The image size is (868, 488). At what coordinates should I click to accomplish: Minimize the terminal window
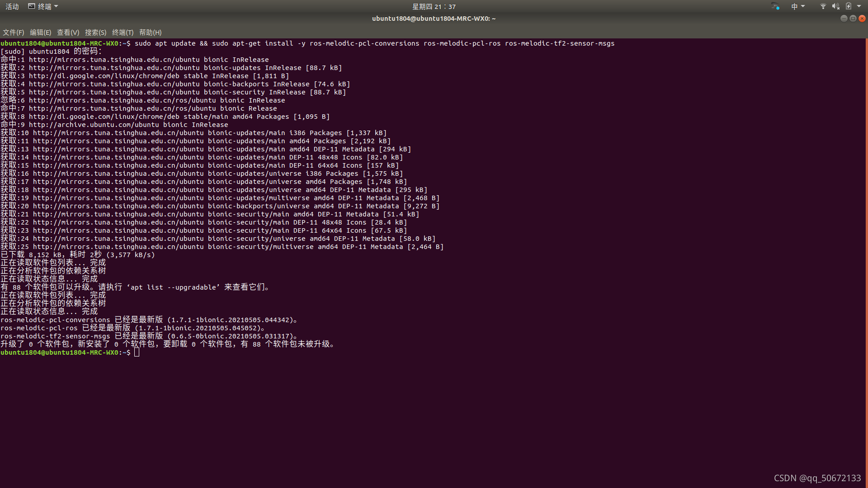[x=844, y=19]
